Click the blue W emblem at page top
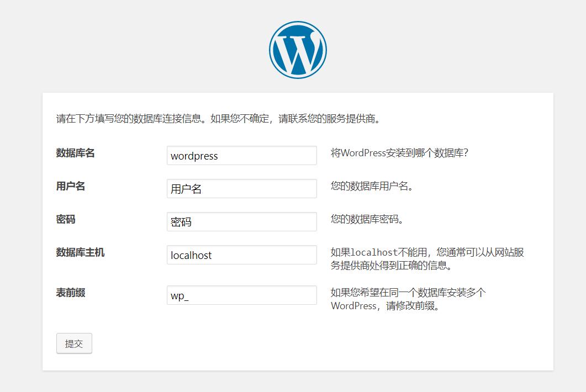 pyautogui.click(x=297, y=49)
